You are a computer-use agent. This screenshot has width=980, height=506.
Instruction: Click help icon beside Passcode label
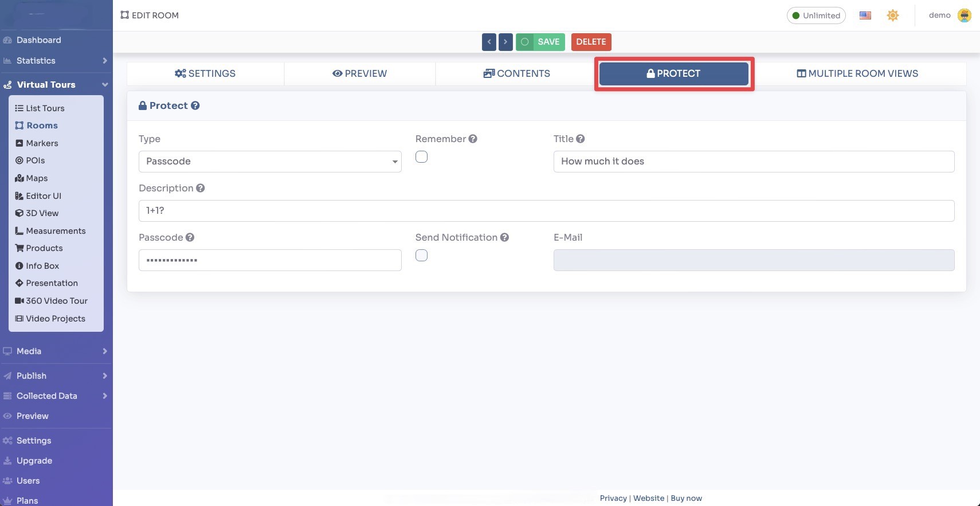(x=190, y=237)
